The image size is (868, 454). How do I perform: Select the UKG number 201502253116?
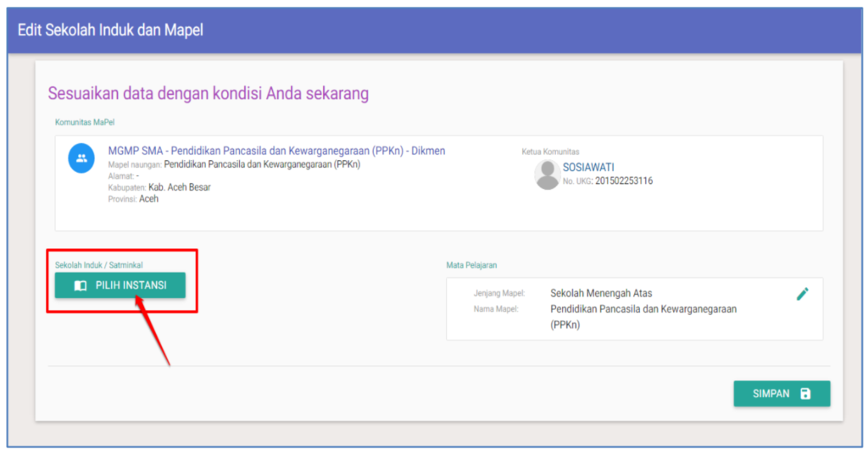[x=624, y=180]
